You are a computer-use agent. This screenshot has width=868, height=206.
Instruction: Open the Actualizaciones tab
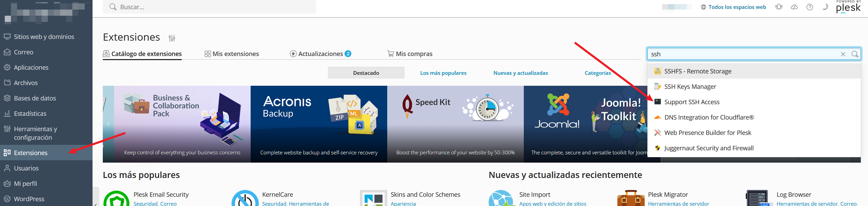click(320, 54)
